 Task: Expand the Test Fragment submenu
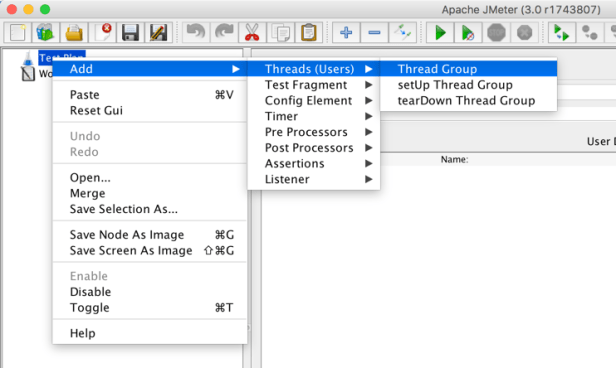tap(314, 85)
